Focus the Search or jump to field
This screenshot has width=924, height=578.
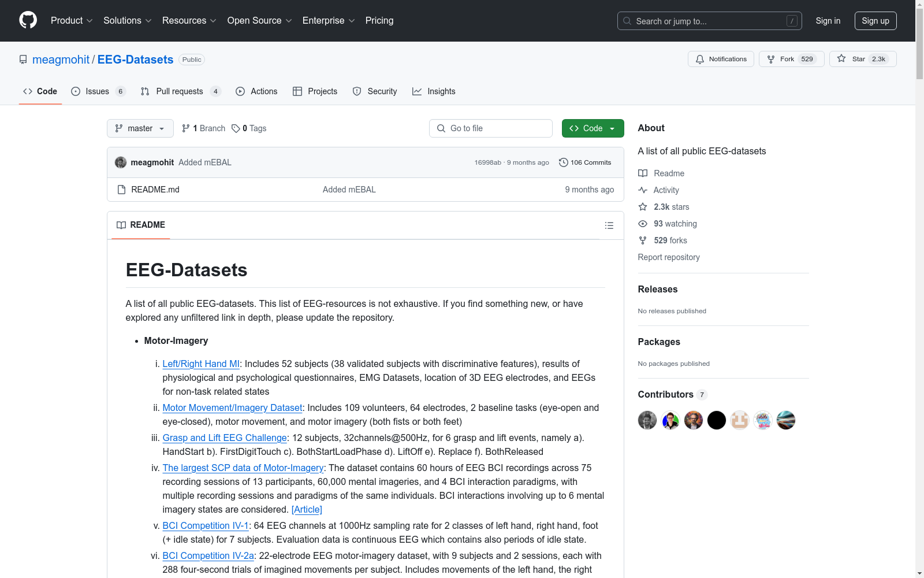pos(710,21)
